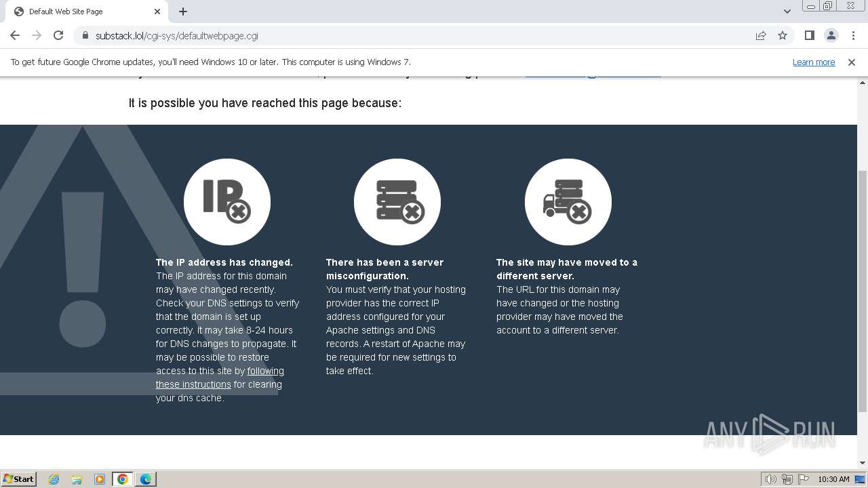Click 'The IP address has changed.' heading

[x=224, y=262]
